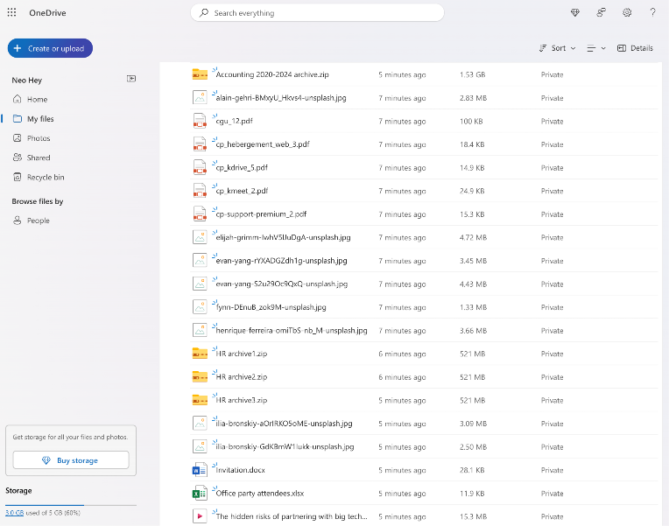669x526 pixels.
Task: Click the PDF icon for cgu_12.pdf
Action: (200, 121)
